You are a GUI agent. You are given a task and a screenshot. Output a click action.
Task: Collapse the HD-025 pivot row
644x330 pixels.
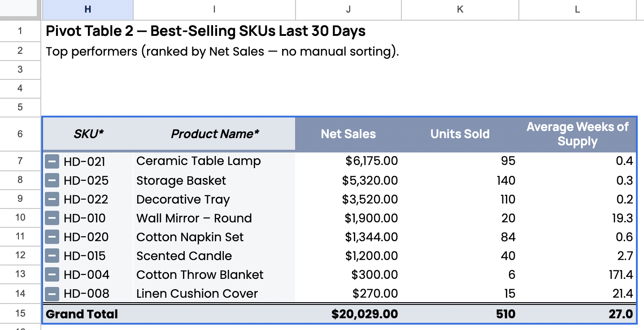[x=52, y=180]
